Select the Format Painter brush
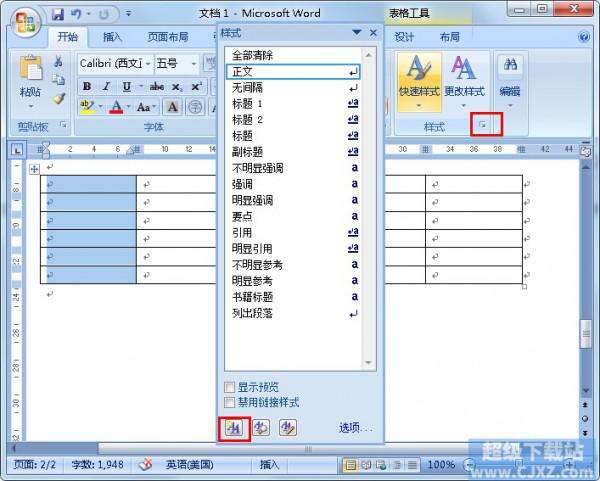 59,99
